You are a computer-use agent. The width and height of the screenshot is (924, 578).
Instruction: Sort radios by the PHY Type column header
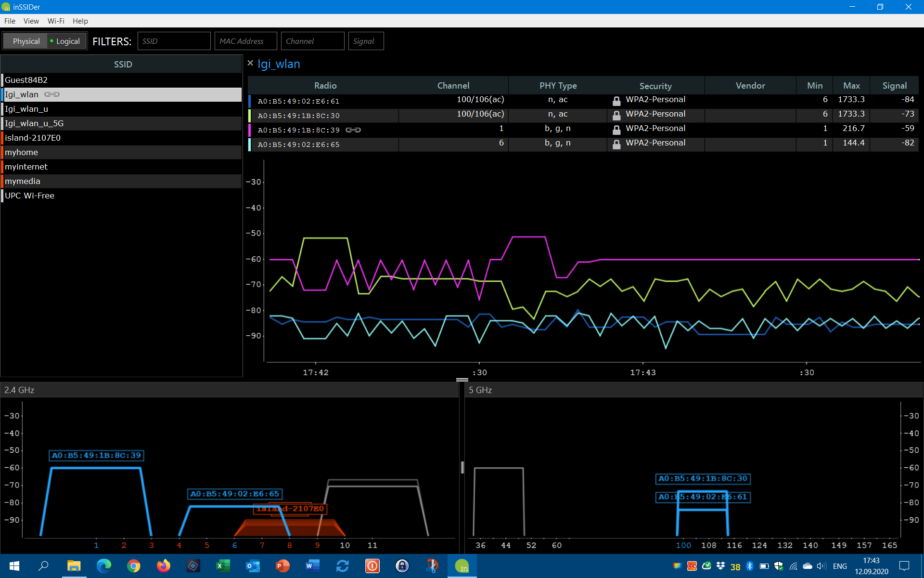(558, 85)
